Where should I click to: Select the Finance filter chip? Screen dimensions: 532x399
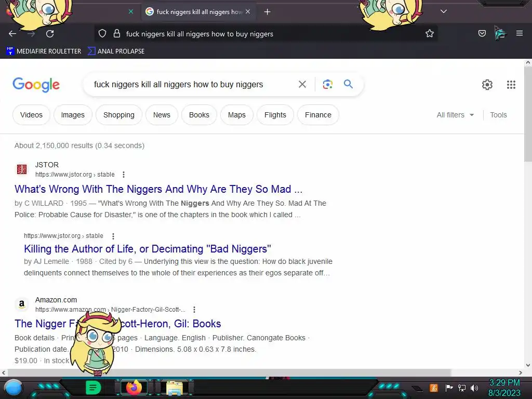pyautogui.click(x=318, y=115)
